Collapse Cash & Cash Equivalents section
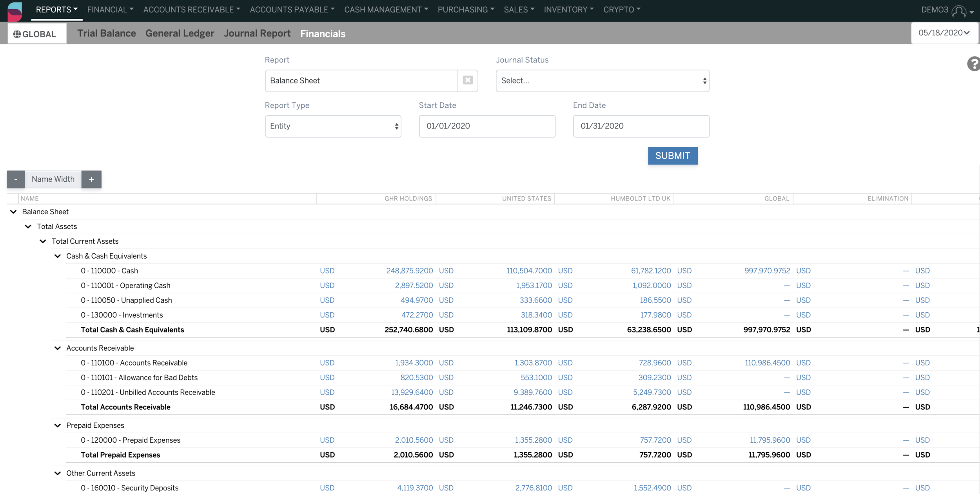 tap(58, 256)
